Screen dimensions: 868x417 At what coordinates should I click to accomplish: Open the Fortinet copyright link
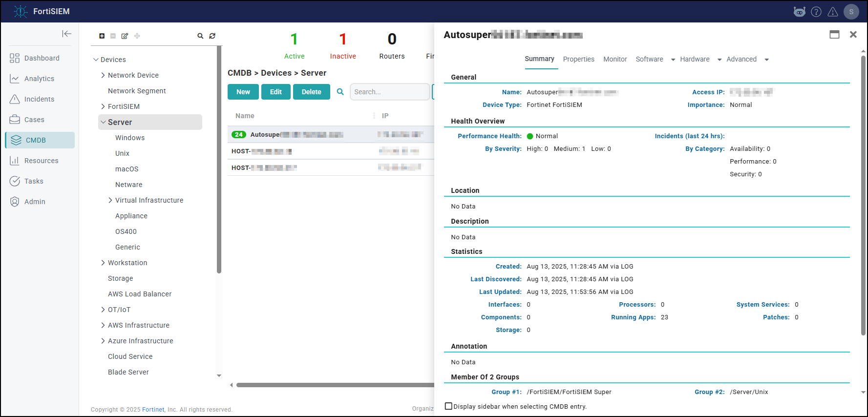[153, 410]
